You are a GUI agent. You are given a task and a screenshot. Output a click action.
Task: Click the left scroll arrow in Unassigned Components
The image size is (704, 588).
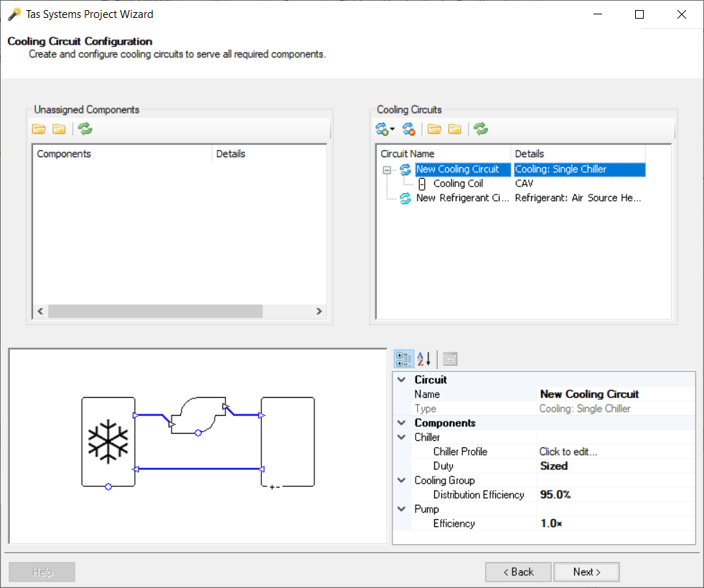[40, 312]
